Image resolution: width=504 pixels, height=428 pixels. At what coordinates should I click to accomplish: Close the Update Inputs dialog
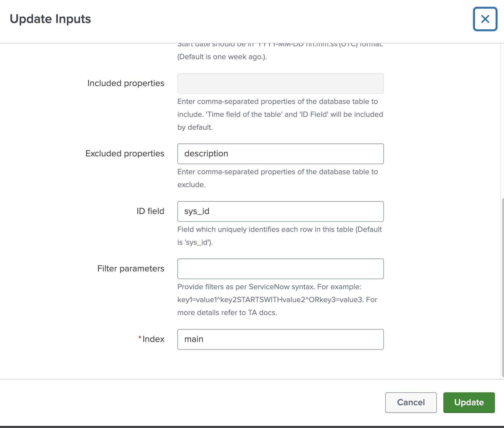(x=485, y=19)
